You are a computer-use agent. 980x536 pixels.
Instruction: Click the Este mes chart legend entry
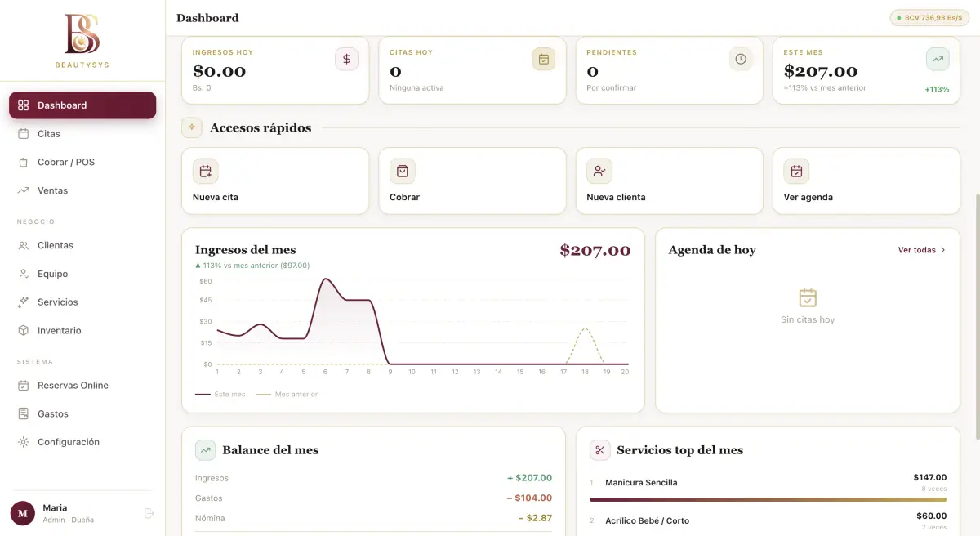(220, 395)
